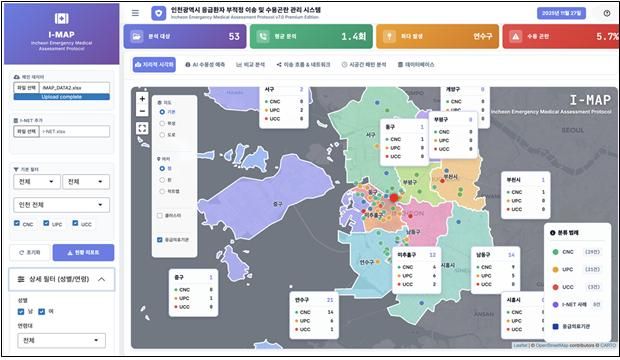Click the cloud upload icon
620x360 pixels.
click(x=17, y=77)
